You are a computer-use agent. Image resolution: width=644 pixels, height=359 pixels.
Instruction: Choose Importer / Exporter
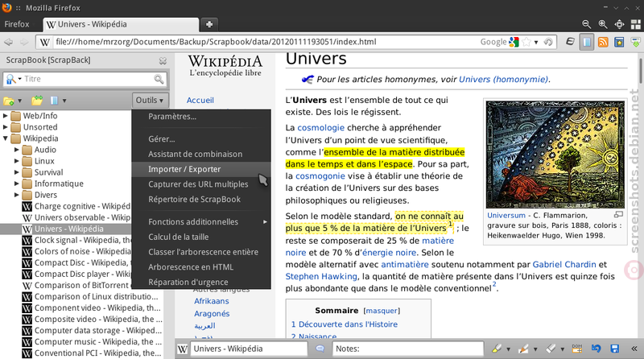pyautogui.click(x=201, y=169)
